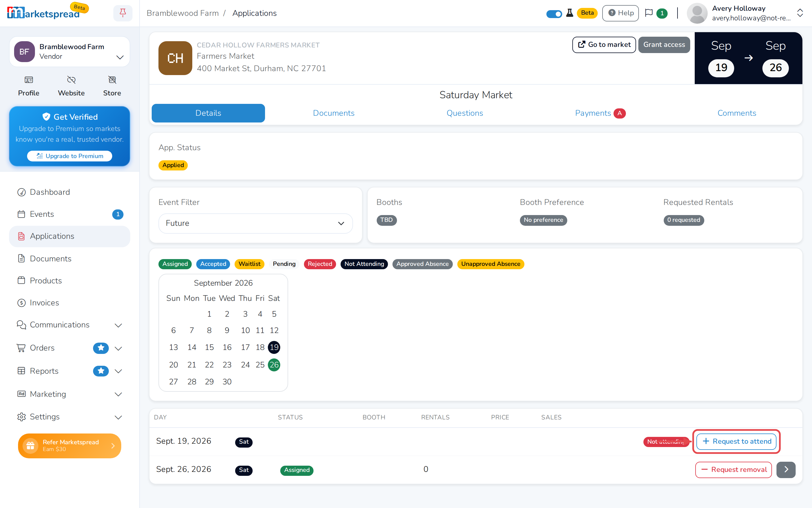The width and height of the screenshot is (812, 508).
Task: Click Request to attend for Sept. 19
Action: [736, 441]
